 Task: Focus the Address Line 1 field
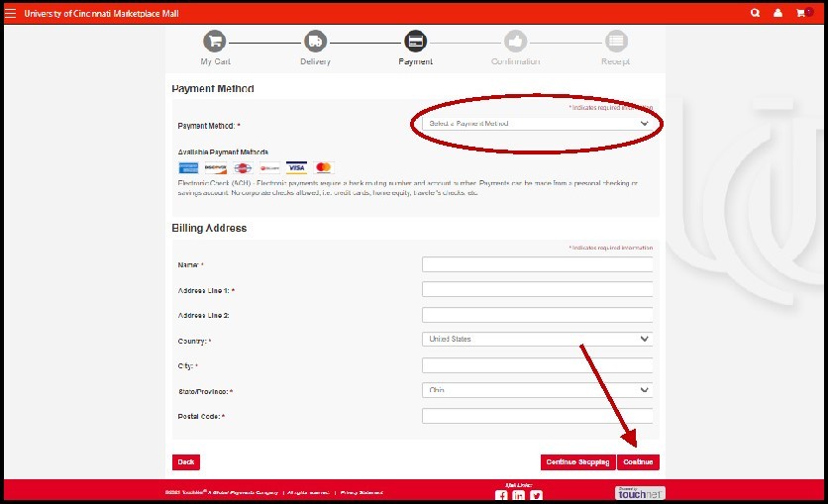click(537, 289)
